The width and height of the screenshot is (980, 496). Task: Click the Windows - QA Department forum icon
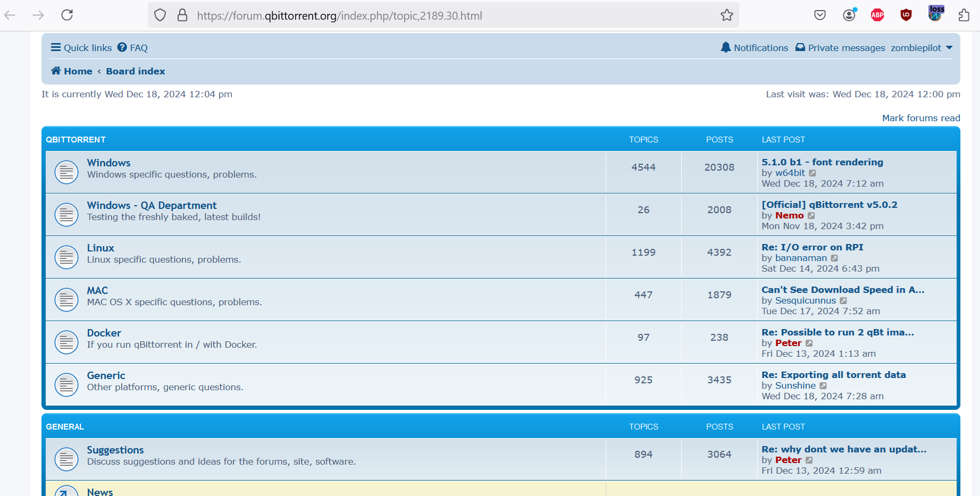66,215
